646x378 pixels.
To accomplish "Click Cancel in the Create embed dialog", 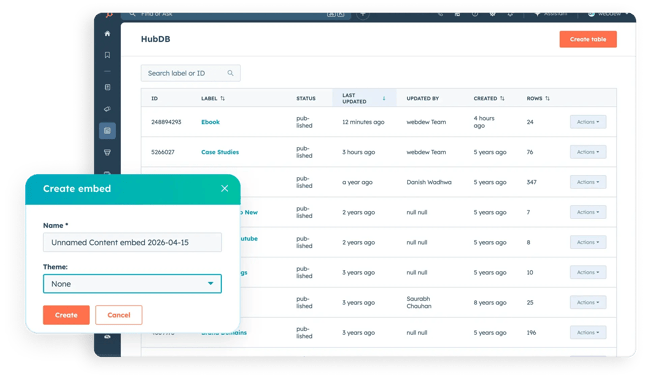I will [x=119, y=315].
